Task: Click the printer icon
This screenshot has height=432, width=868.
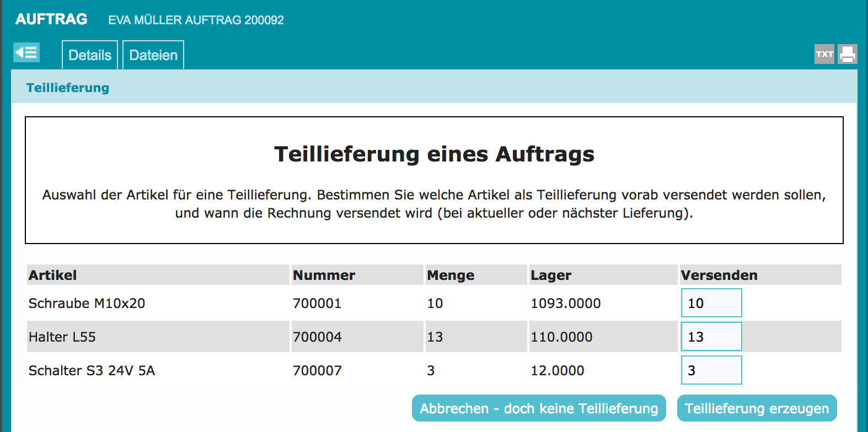Action: click(848, 54)
